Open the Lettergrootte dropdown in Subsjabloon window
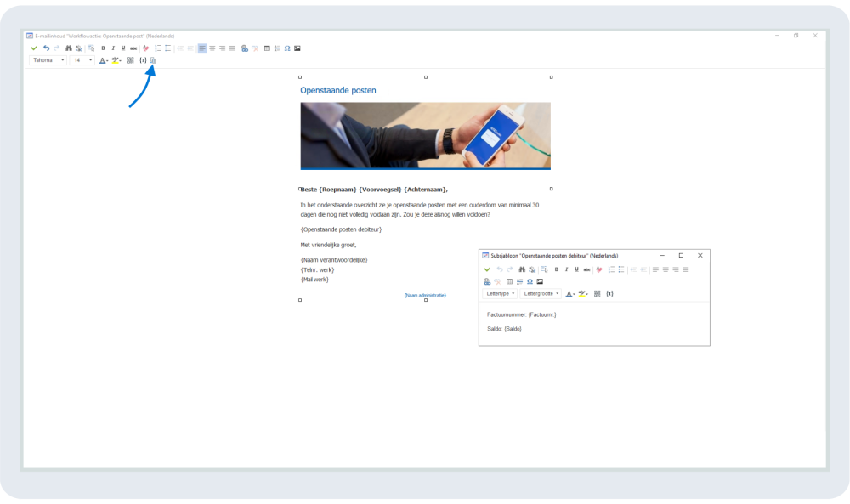The image size is (850, 504). click(541, 294)
